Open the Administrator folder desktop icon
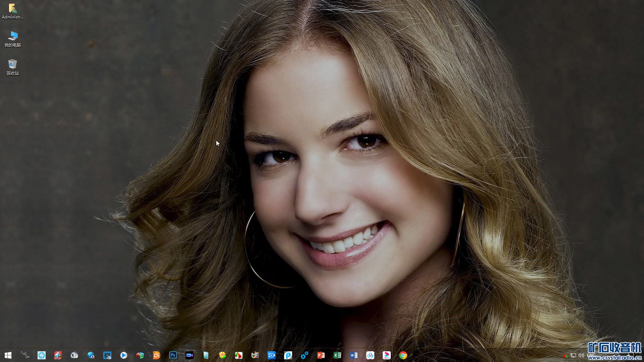644x362 pixels. pos(13,11)
